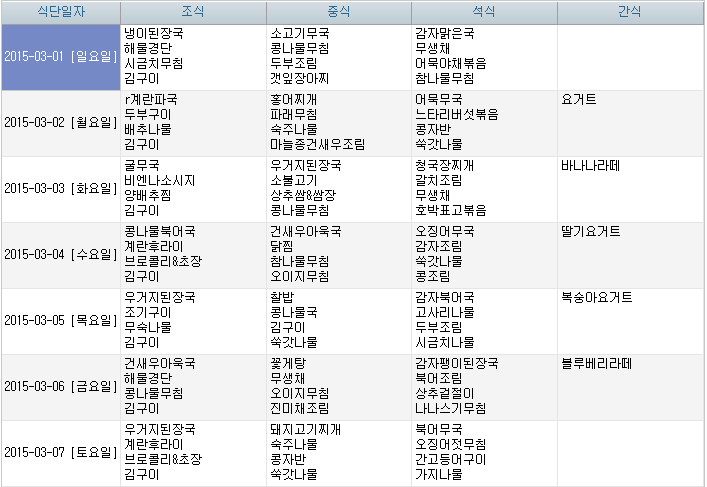This screenshot has width=707, height=487.
Task: Select 돼지고기찌개 in Saturday's lunch cell
Action: click(x=306, y=429)
